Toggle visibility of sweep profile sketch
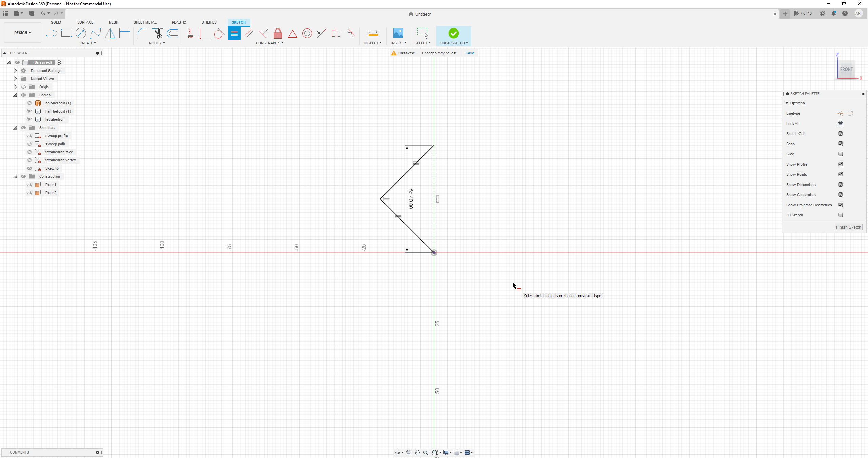 point(29,135)
